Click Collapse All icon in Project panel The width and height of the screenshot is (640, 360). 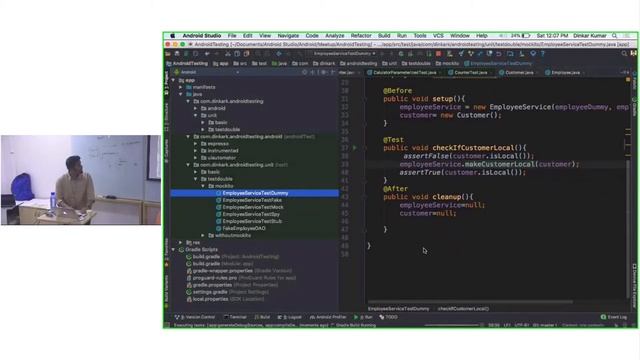(x=313, y=72)
